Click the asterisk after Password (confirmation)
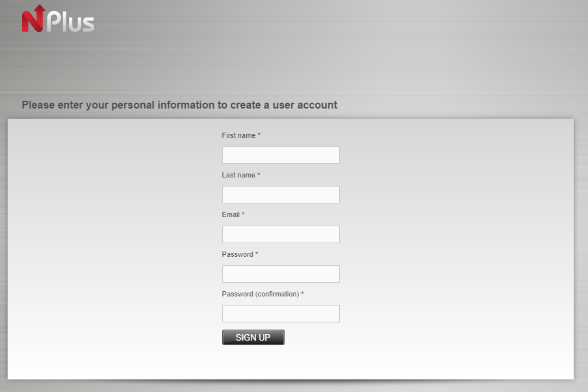Image resolution: width=588 pixels, height=392 pixels. click(x=303, y=294)
